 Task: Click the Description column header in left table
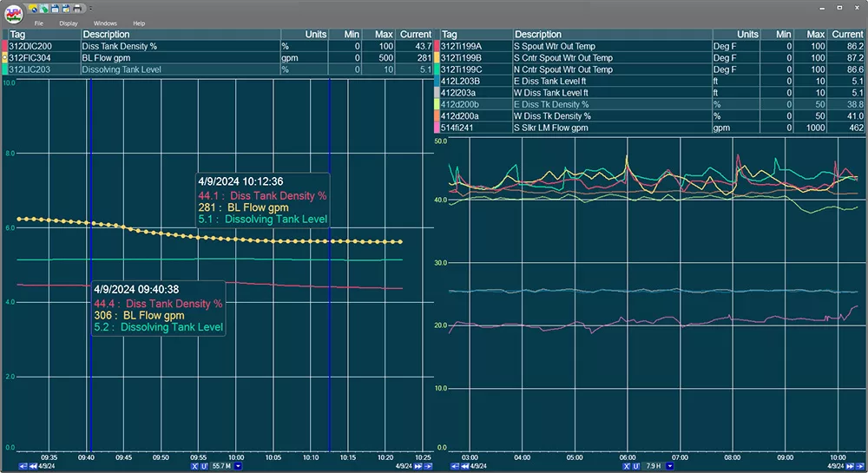(x=181, y=35)
